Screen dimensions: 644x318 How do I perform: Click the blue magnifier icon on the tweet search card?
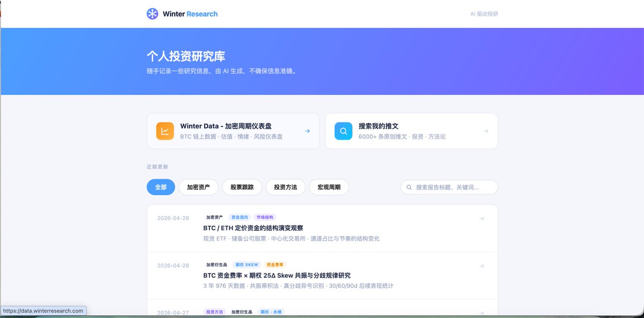[x=343, y=131]
